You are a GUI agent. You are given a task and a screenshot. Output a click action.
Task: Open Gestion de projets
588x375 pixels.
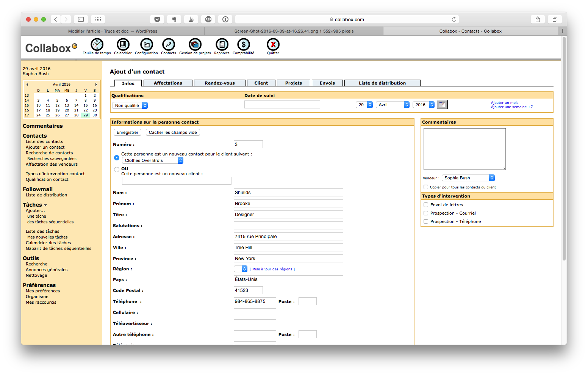click(x=194, y=45)
